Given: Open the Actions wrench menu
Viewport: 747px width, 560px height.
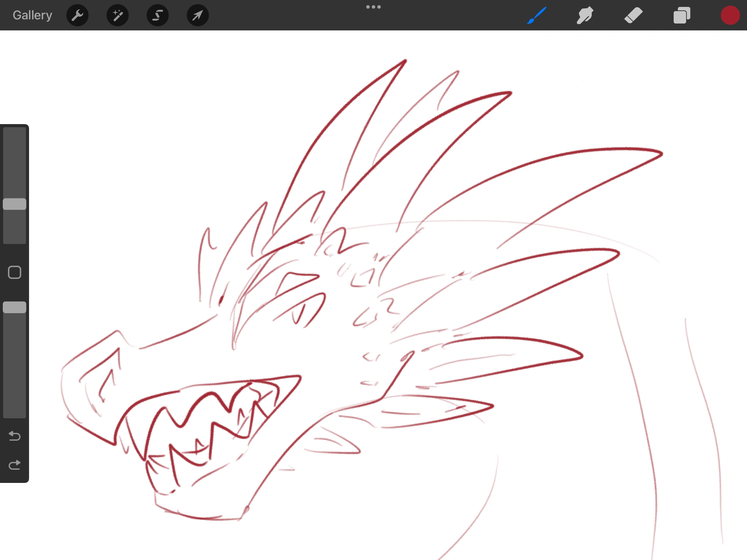Looking at the screenshot, I should (77, 15).
